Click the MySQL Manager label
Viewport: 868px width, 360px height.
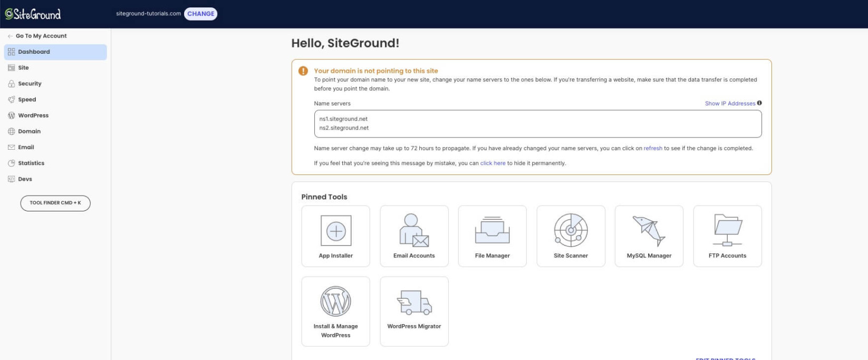(x=649, y=256)
